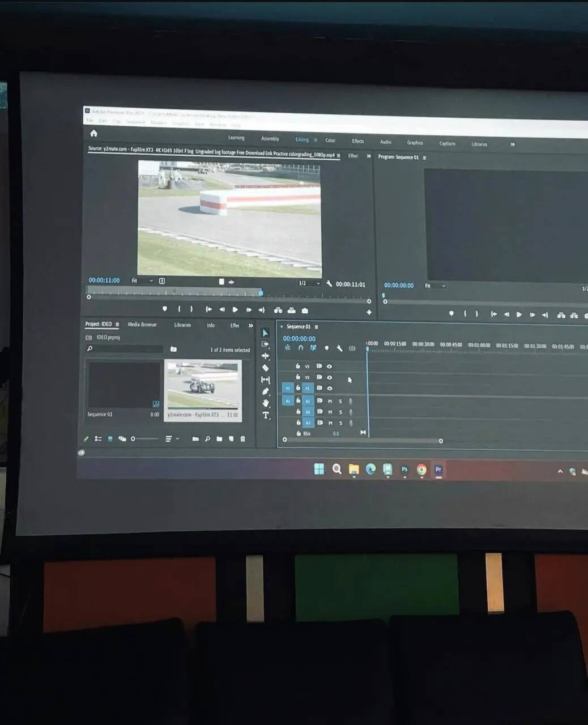Mute the A1 audio track
This screenshot has height=725, width=588.
coord(330,401)
